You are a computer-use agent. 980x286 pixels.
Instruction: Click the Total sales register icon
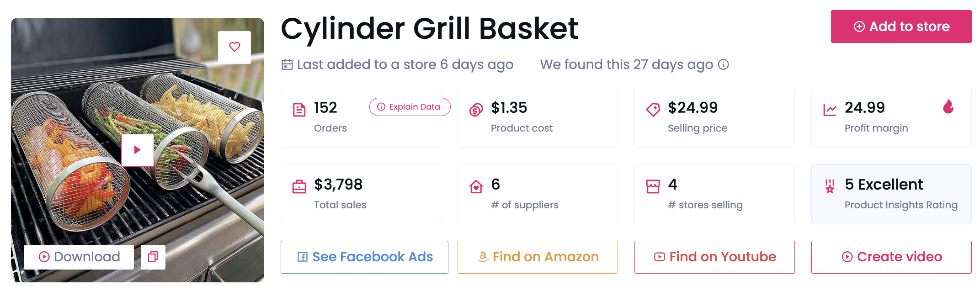[299, 186]
